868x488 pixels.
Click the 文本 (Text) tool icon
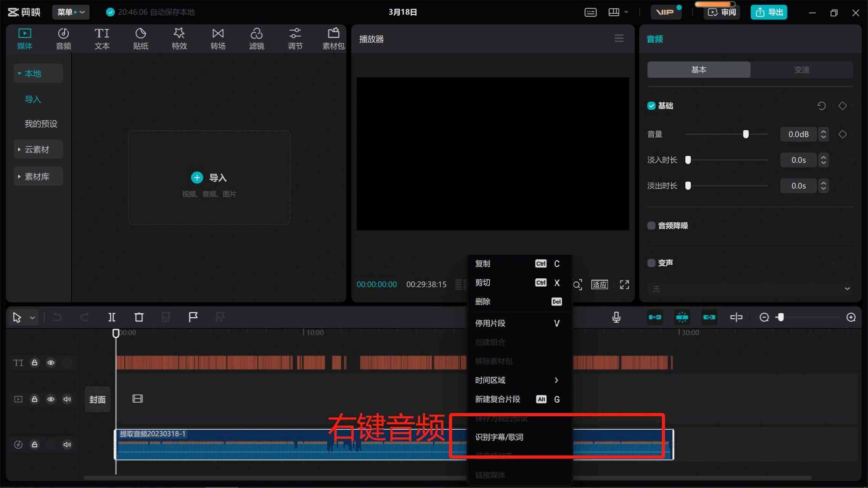[102, 38]
